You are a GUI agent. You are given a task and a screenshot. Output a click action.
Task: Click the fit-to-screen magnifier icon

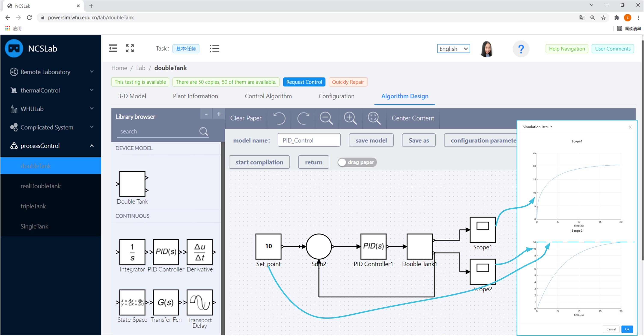(374, 118)
